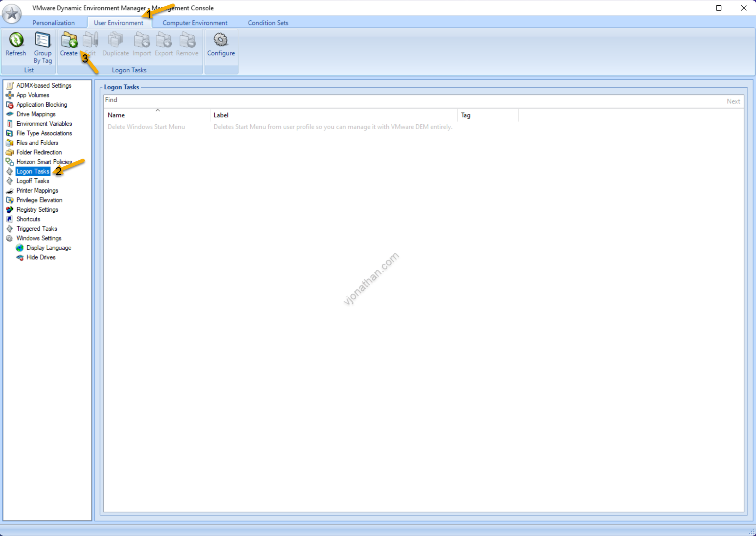Select Shortcuts icon in tree
This screenshot has width=756, height=536.
(10, 219)
